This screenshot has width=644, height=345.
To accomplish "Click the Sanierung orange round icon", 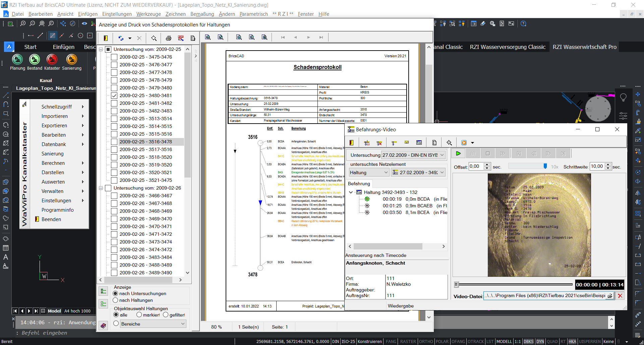I will (71, 59).
